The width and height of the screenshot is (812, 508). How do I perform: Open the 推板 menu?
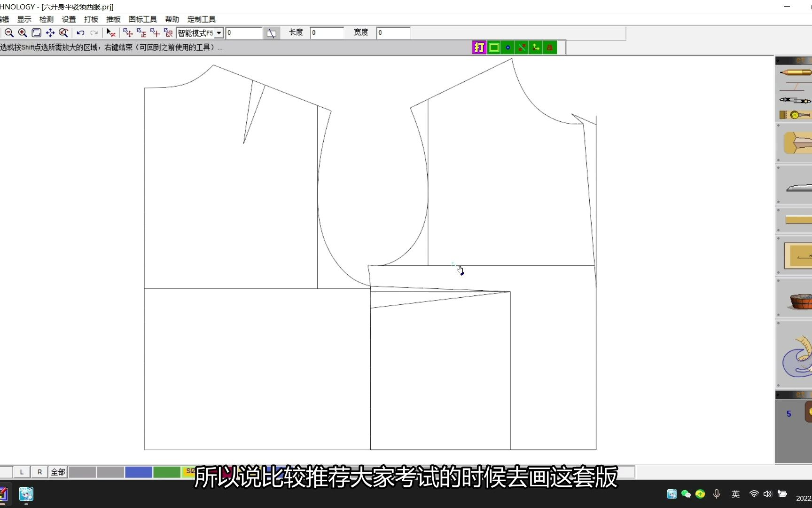pyautogui.click(x=114, y=19)
